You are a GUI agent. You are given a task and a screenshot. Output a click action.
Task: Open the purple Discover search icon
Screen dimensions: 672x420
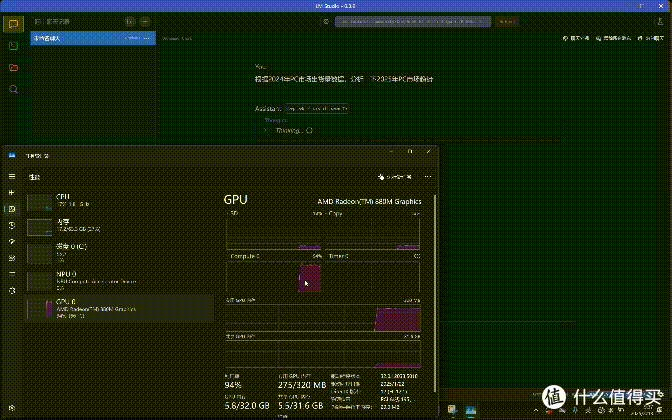[x=13, y=89]
